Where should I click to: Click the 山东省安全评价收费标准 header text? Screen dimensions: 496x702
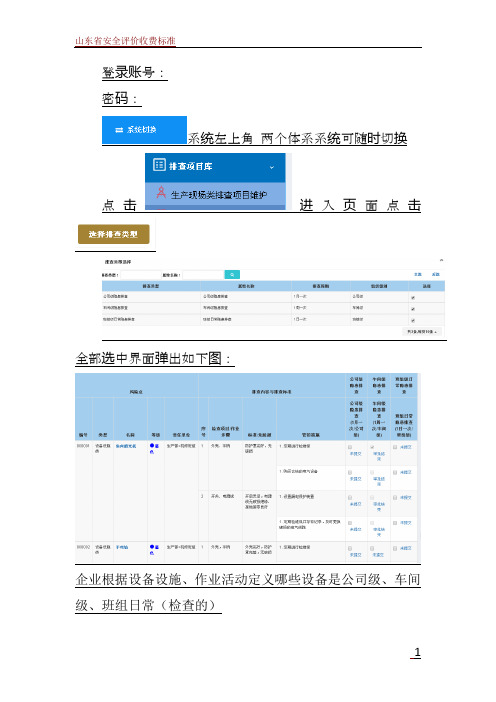click(125, 41)
